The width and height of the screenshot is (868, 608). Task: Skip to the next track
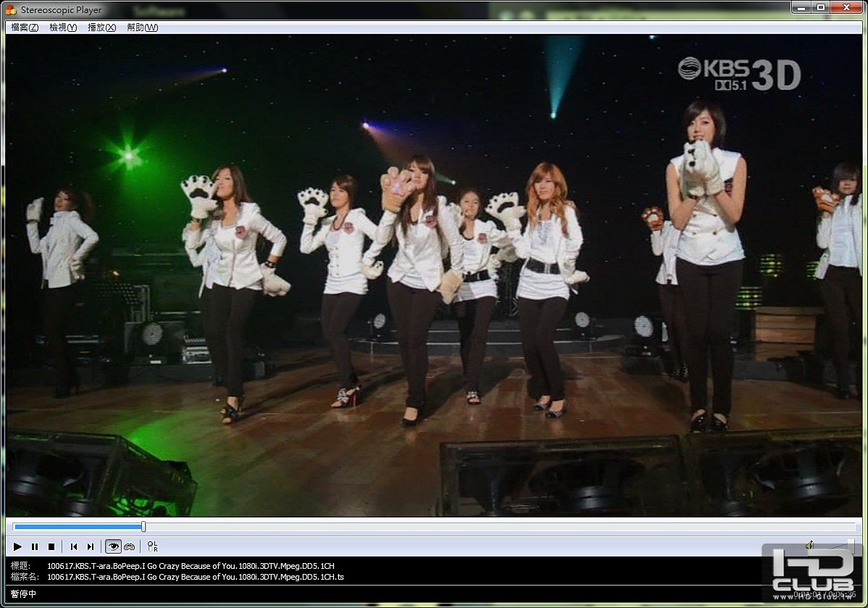pyautogui.click(x=91, y=546)
